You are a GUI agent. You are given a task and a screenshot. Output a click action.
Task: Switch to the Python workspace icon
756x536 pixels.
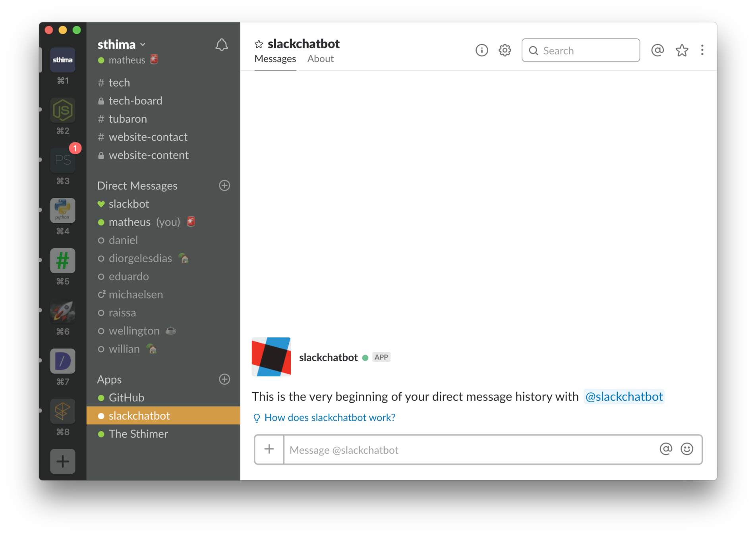tap(62, 210)
